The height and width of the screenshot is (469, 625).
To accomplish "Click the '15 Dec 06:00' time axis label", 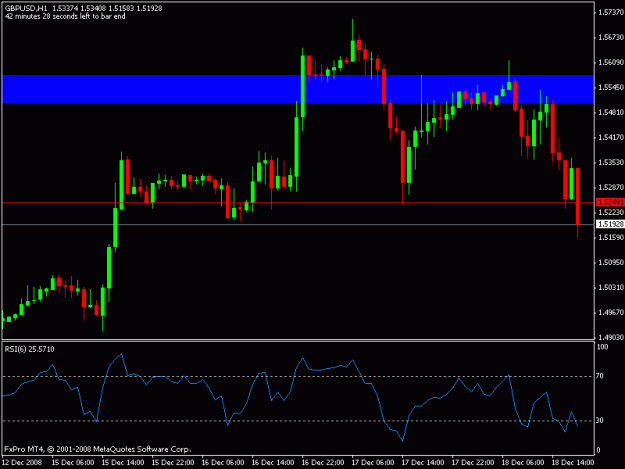I will 73,463.
